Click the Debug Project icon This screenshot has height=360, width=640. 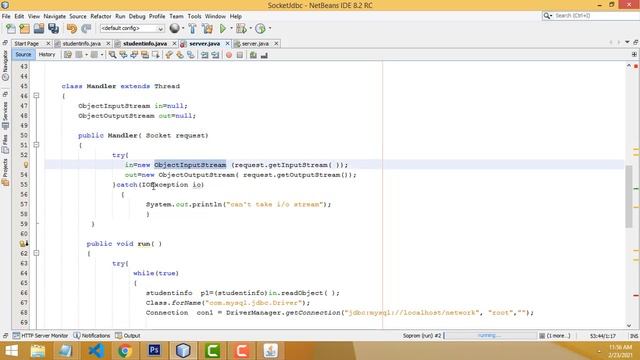(x=241, y=29)
